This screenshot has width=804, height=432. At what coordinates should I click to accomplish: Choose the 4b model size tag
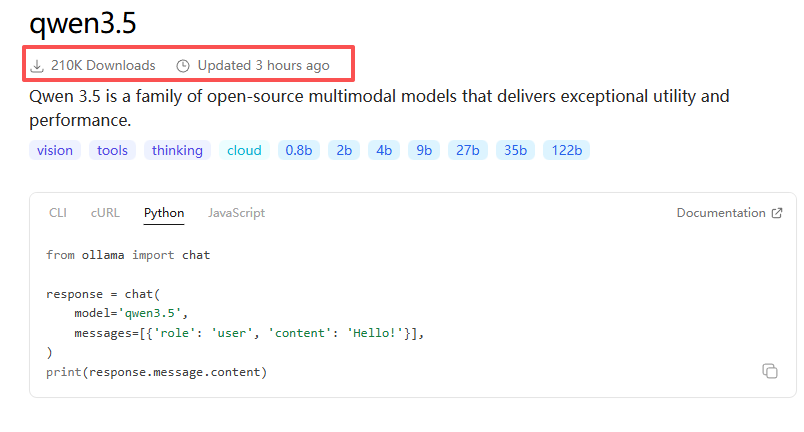click(384, 150)
